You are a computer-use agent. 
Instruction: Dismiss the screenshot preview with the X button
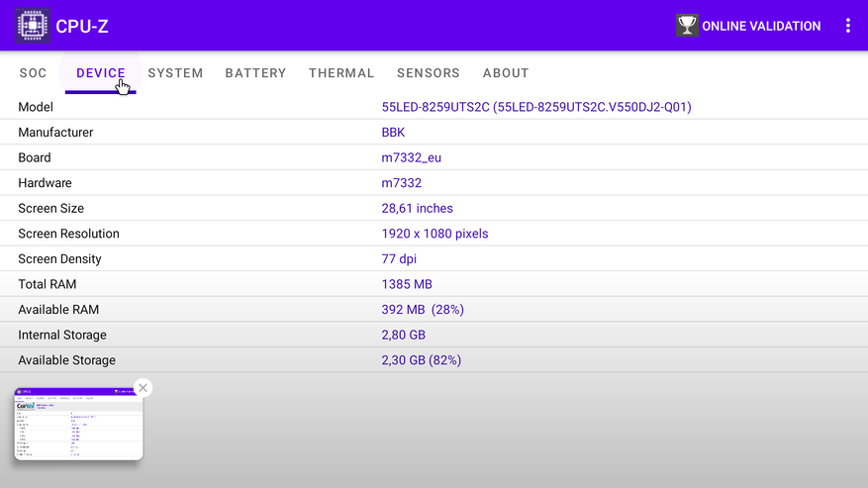click(x=143, y=388)
